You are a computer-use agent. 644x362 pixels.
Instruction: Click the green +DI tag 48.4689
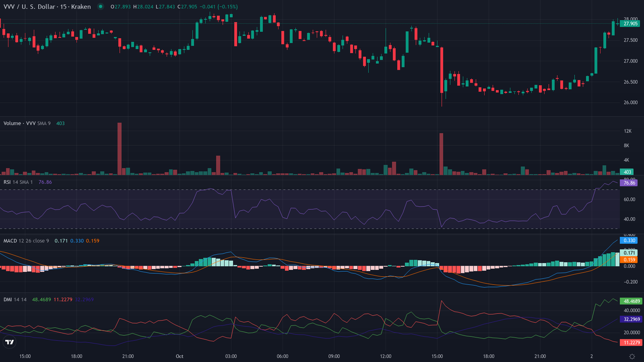click(x=631, y=301)
